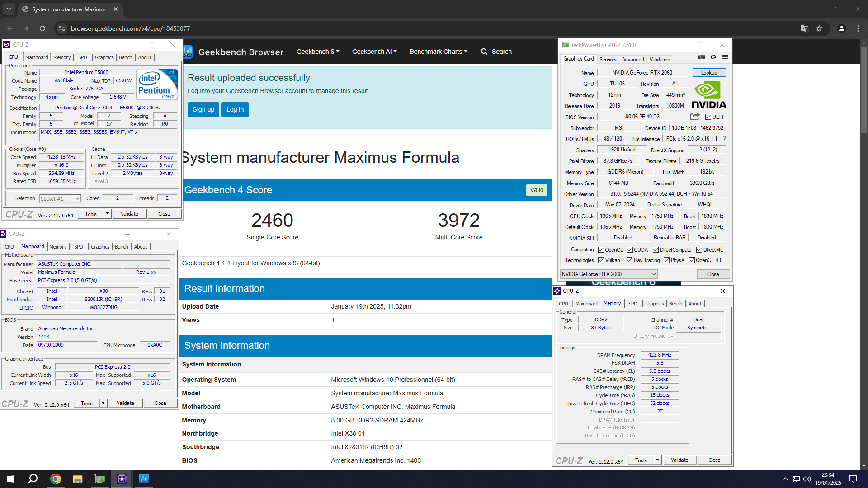
Task: Click Validate in the Memory CPU-Z window
Action: (x=679, y=460)
